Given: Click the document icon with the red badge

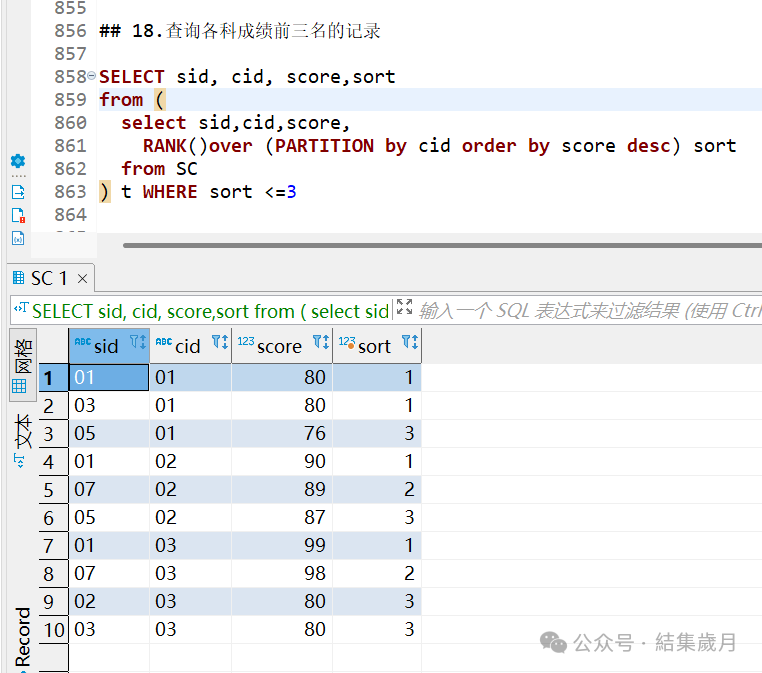Looking at the screenshot, I should click(x=18, y=215).
